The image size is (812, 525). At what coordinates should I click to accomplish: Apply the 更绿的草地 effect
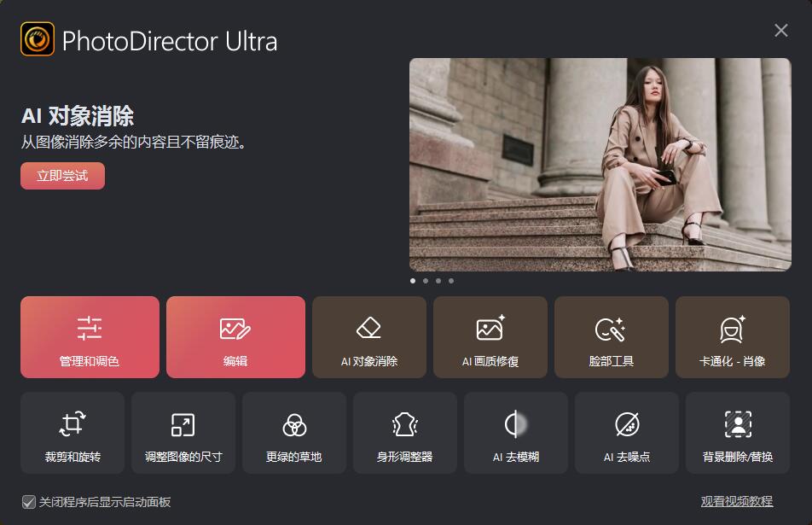click(294, 433)
